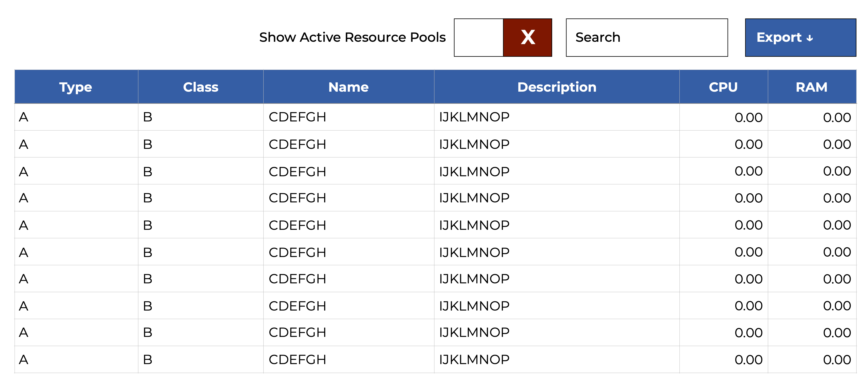Sort by Name column header
This screenshot has height=384, width=868.
(348, 87)
